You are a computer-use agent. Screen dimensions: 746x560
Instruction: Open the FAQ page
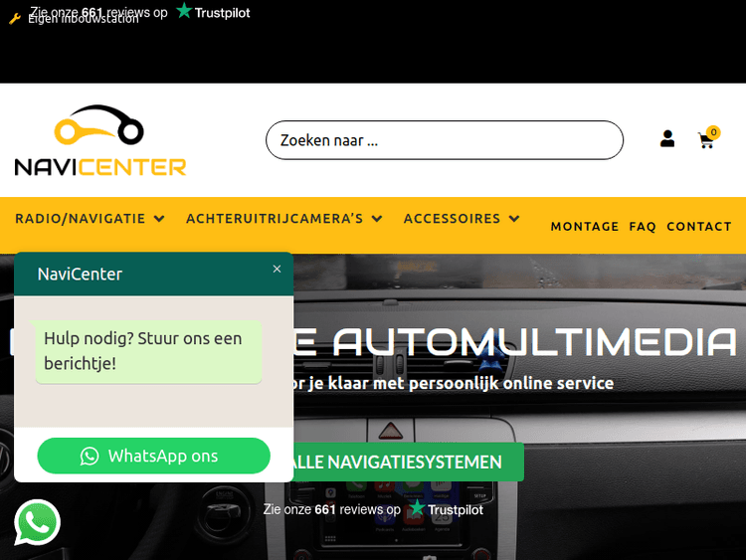pyautogui.click(x=643, y=227)
